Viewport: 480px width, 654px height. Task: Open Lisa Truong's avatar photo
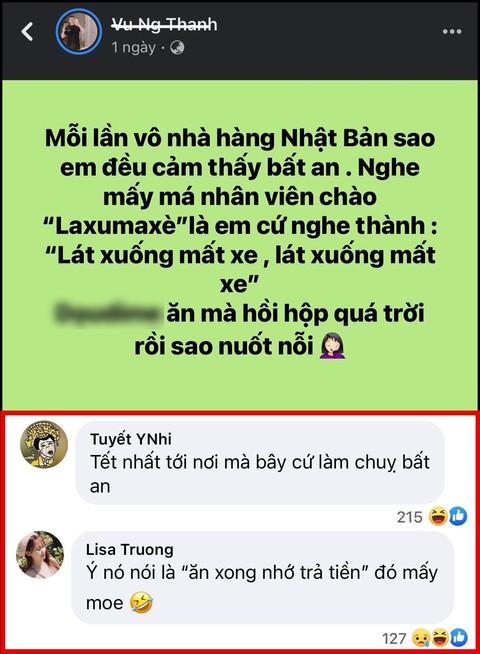click(x=40, y=555)
